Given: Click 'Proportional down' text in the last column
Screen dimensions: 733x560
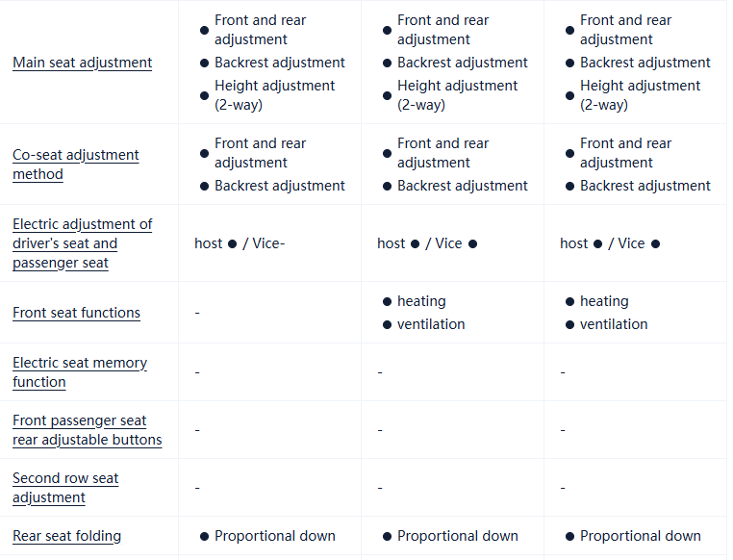Looking at the screenshot, I should coord(640,536).
